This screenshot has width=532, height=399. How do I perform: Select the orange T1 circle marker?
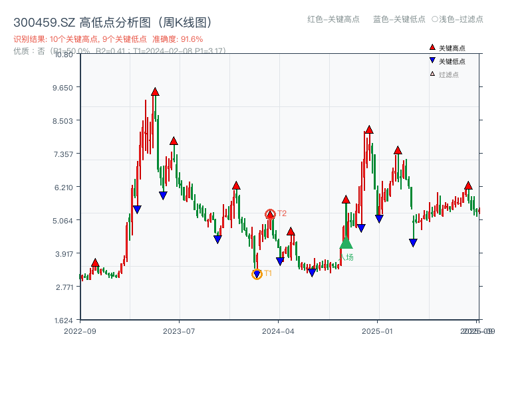pyautogui.click(x=256, y=274)
